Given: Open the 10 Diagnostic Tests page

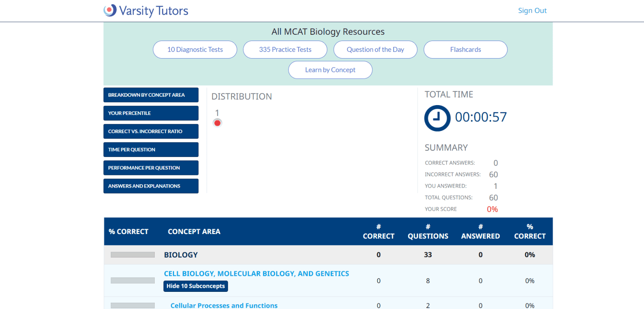Looking at the screenshot, I should point(195,49).
